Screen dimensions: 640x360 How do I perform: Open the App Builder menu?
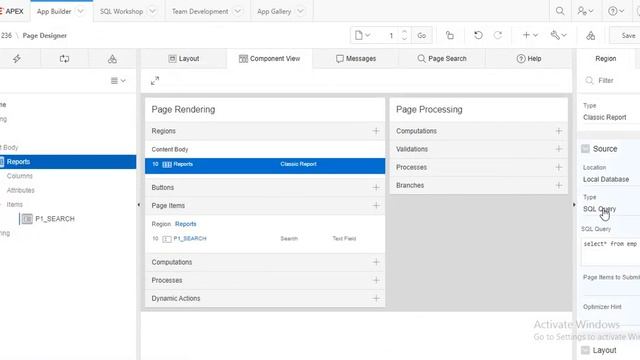54,11
